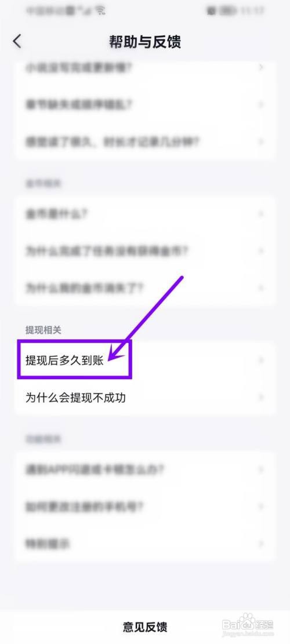Open 如何更改注册的手机号 question
The width and height of the screenshot is (290, 644).
coord(145,507)
